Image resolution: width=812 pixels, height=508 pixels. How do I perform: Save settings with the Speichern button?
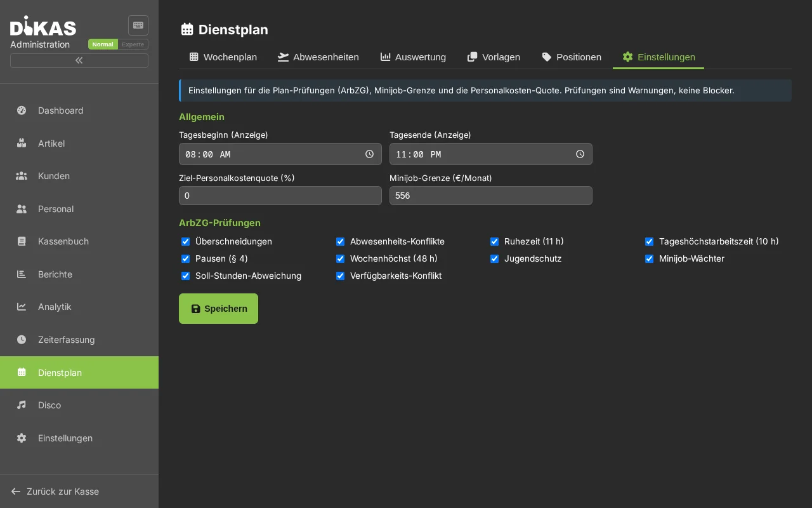coord(218,309)
